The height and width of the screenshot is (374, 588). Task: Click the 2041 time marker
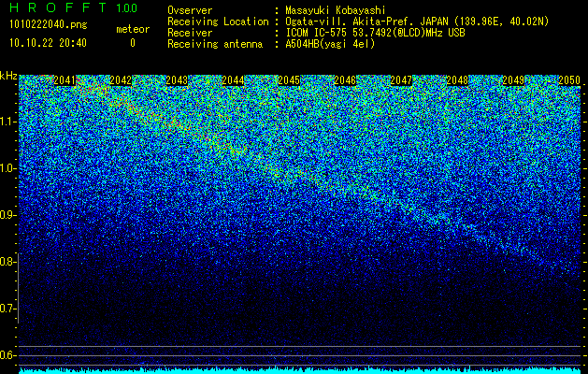(65, 80)
